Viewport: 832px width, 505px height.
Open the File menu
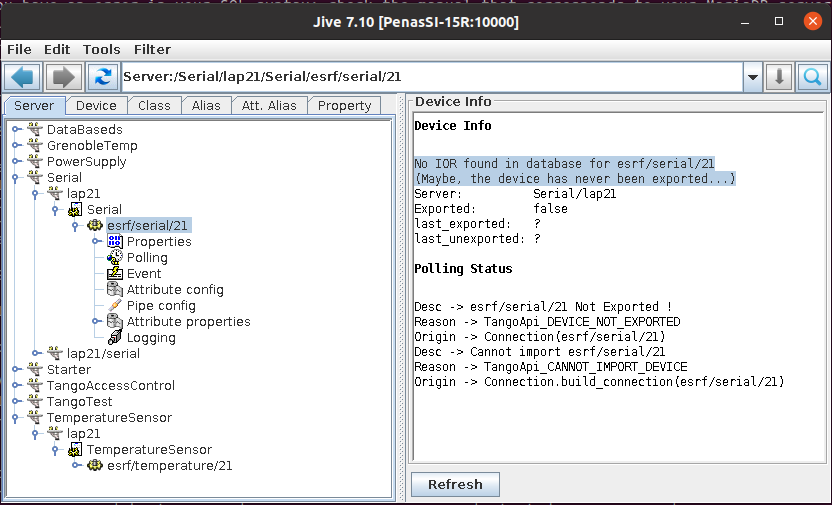point(19,49)
